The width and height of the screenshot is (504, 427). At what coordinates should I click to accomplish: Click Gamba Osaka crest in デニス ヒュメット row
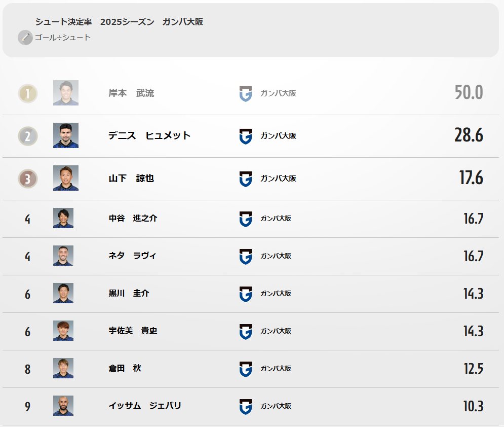click(246, 136)
